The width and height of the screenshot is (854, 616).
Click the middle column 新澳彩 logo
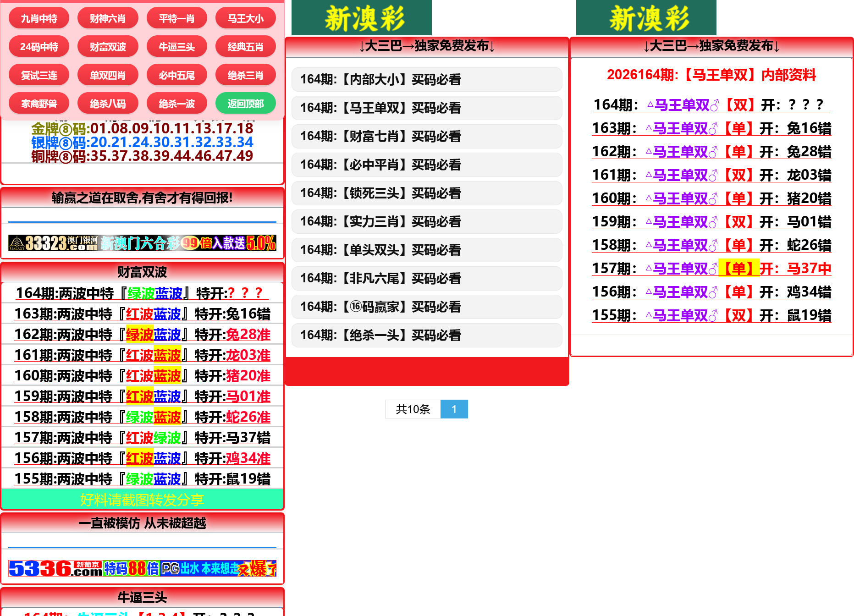click(x=362, y=18)
